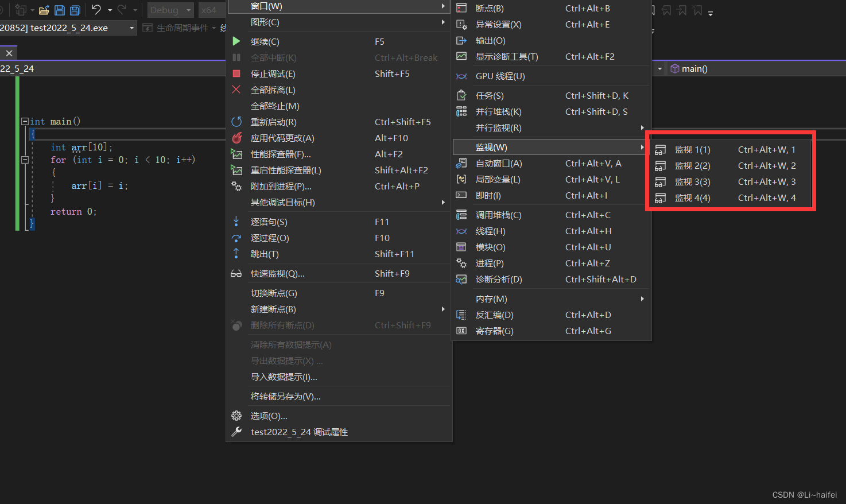Select 监视 3(3) watch window

click(x=731, y=181)
